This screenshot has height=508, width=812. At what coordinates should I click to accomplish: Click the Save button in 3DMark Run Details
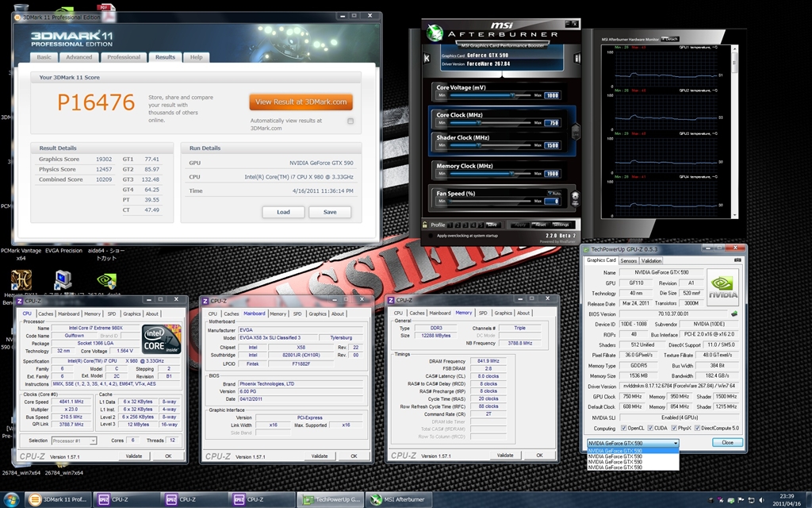coord(330,212)
